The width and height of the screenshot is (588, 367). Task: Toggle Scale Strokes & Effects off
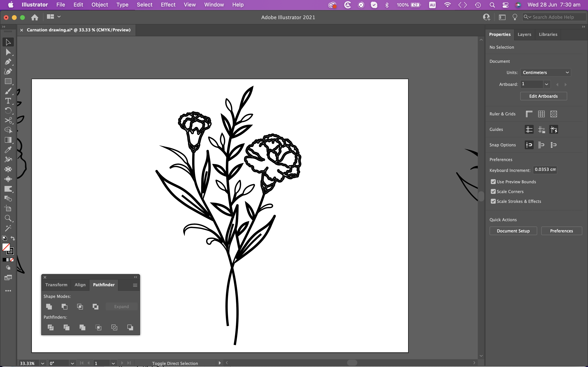493,201
